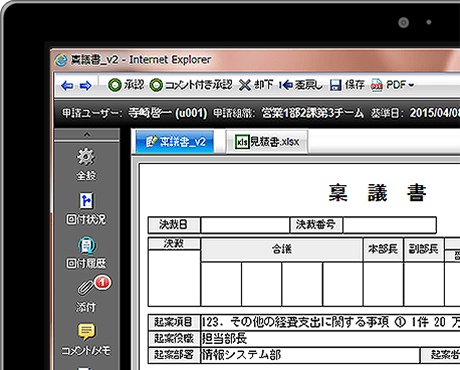The height and width of the screenshot is (370, 460).
Task: Click the 決裁日 input field
Action: click(x=245, y=225)
